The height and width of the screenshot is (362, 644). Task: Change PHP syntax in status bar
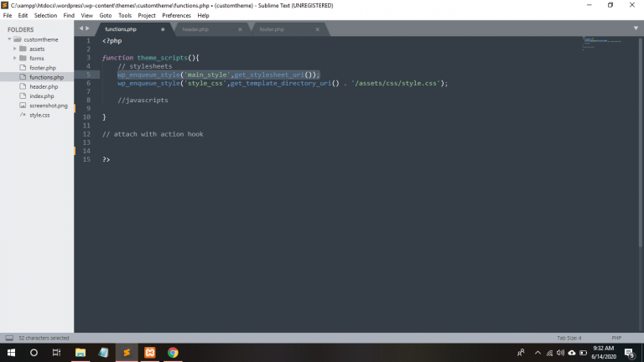[616, 338]
